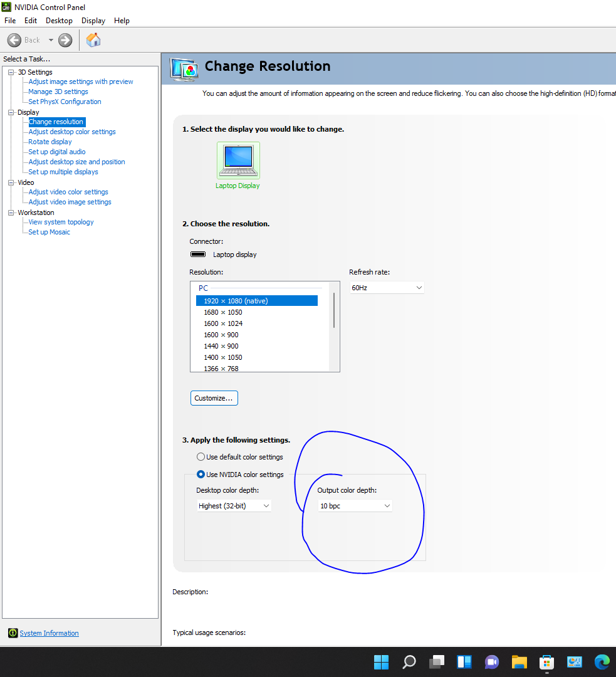Open File Explorer from taskbar
Viewport: 616px width, 677px height.
519,662
